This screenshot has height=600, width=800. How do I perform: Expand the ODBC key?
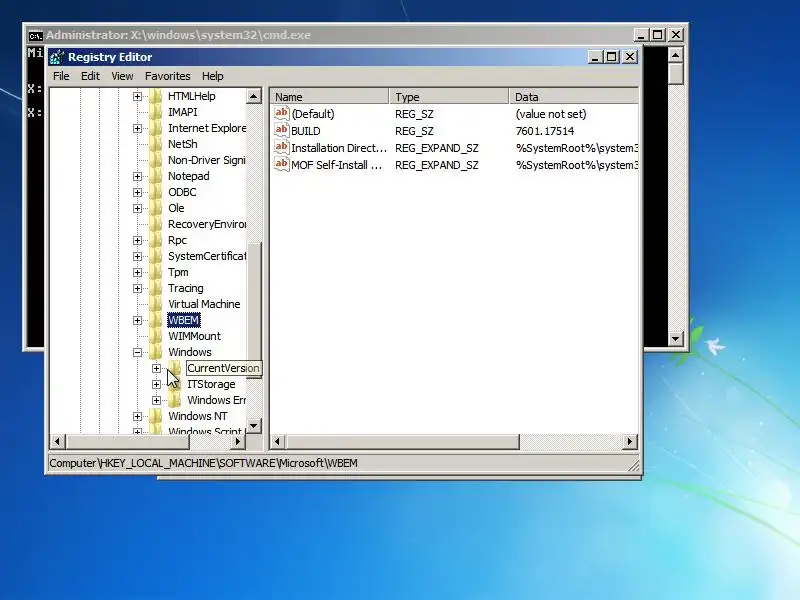pyautogui.click(x=137, y=192)
